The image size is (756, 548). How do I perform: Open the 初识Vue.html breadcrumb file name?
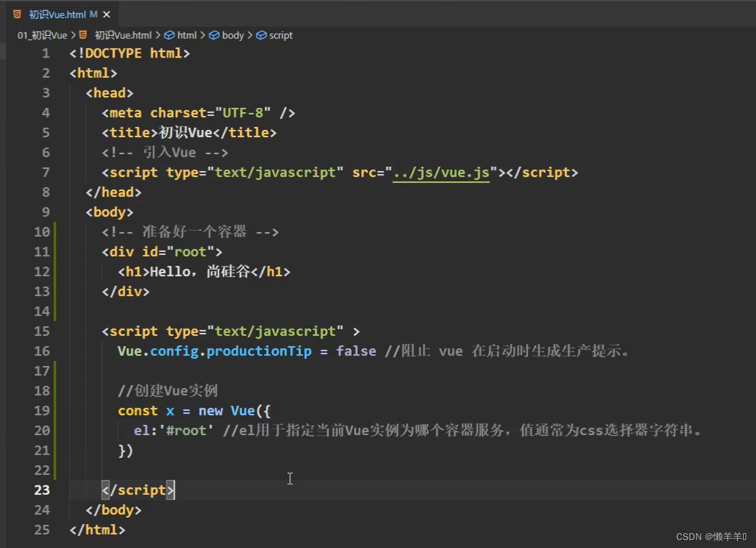[x=123, y=36]
